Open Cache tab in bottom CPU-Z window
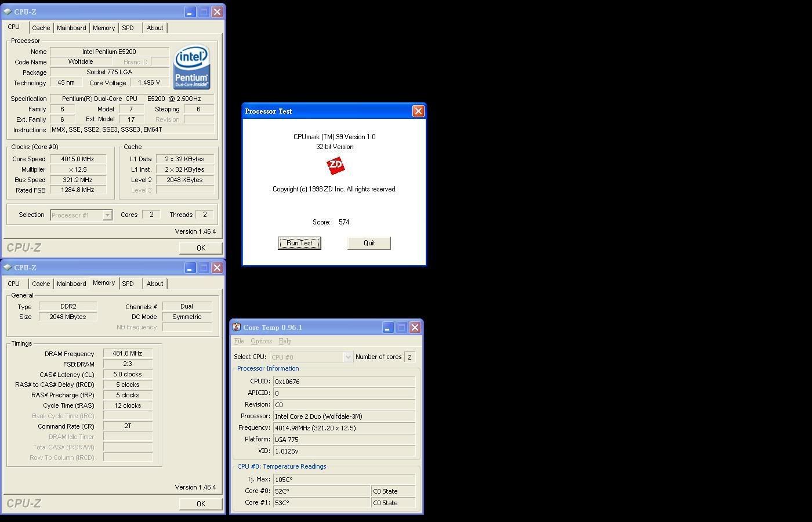 pos(41,284)
